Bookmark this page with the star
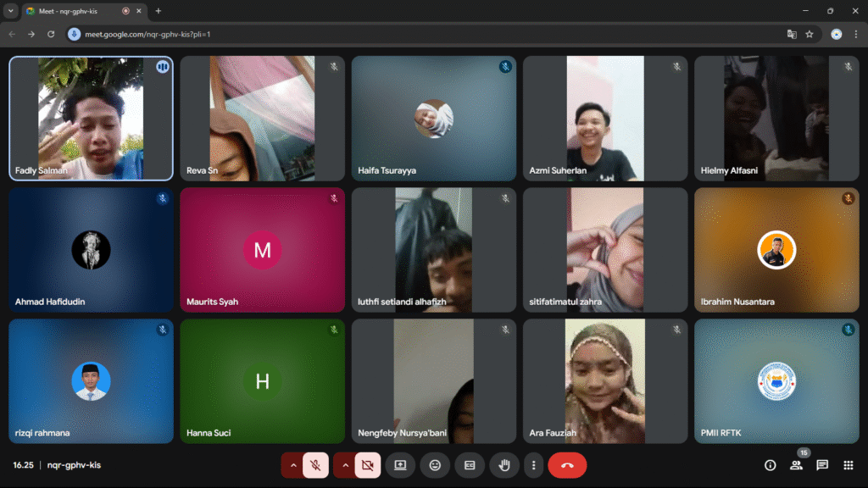868x488 pixels. pyautogui.click(x=810, y=34)
